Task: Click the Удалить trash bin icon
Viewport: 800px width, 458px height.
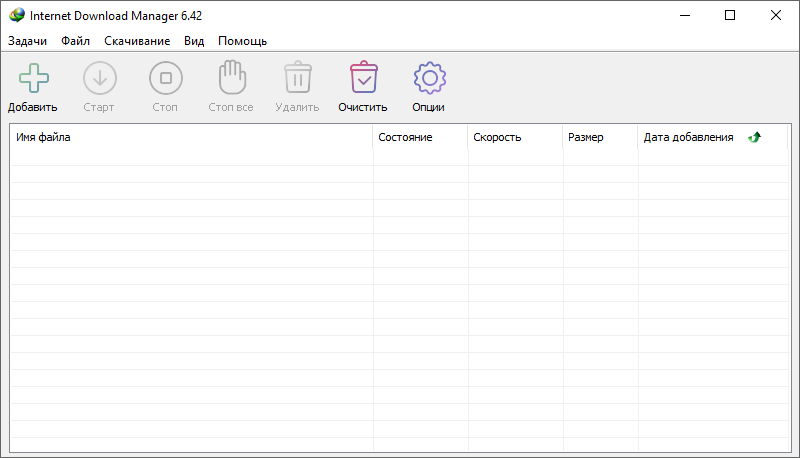Action: pos(298,77)
